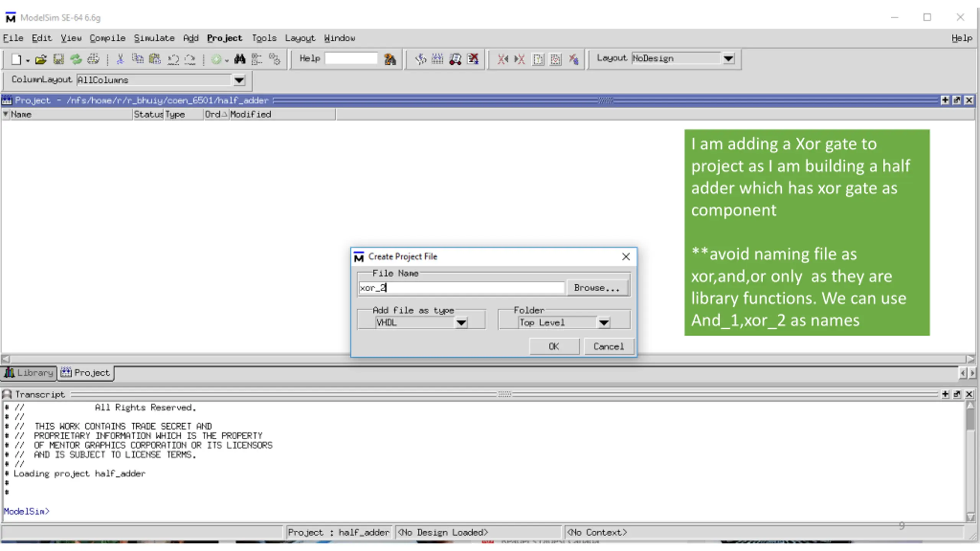This screenshot has width=980, height=551.
Task: Click the ModelSim> command prompt
Action: pos(26,511)
